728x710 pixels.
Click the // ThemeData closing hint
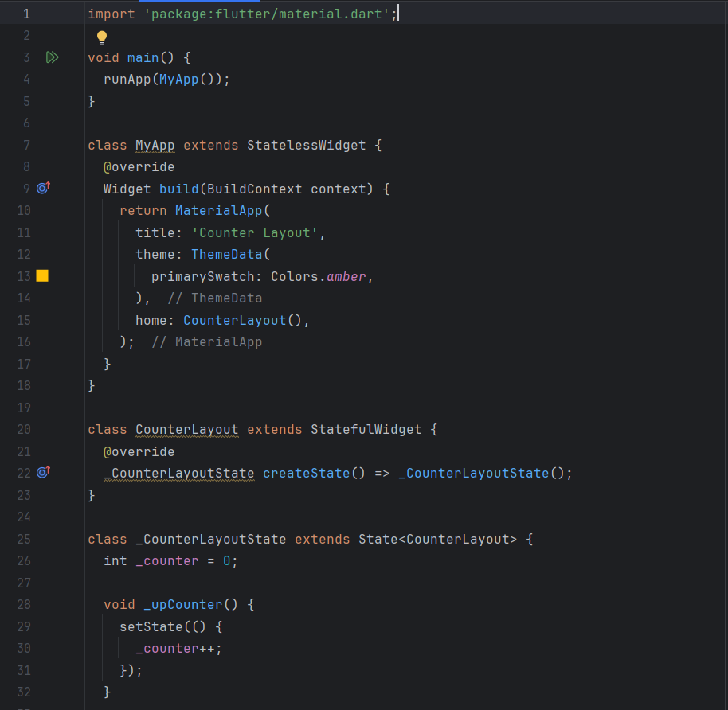click(x=215, y=298)
